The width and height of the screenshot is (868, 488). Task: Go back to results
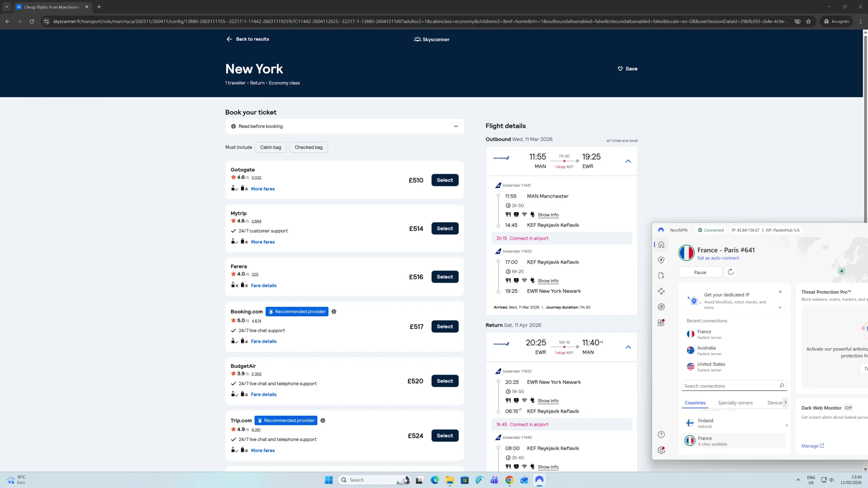coord(248,39)
